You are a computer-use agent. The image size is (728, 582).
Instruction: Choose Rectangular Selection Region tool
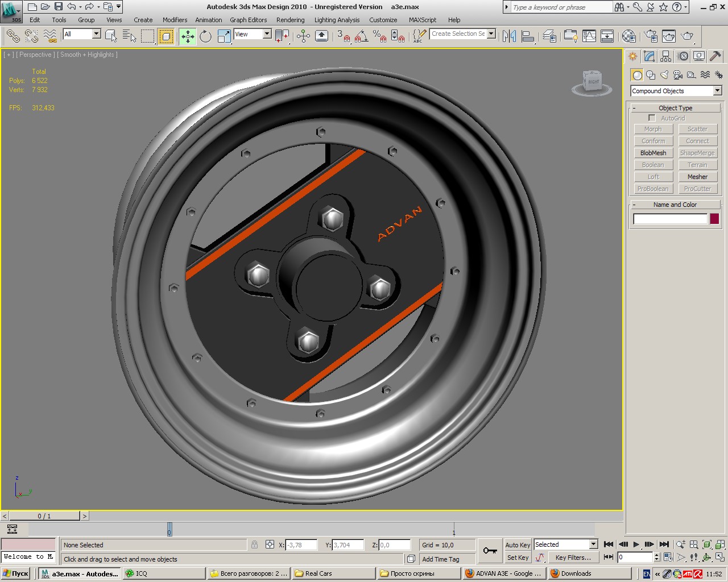pos(148,36)
